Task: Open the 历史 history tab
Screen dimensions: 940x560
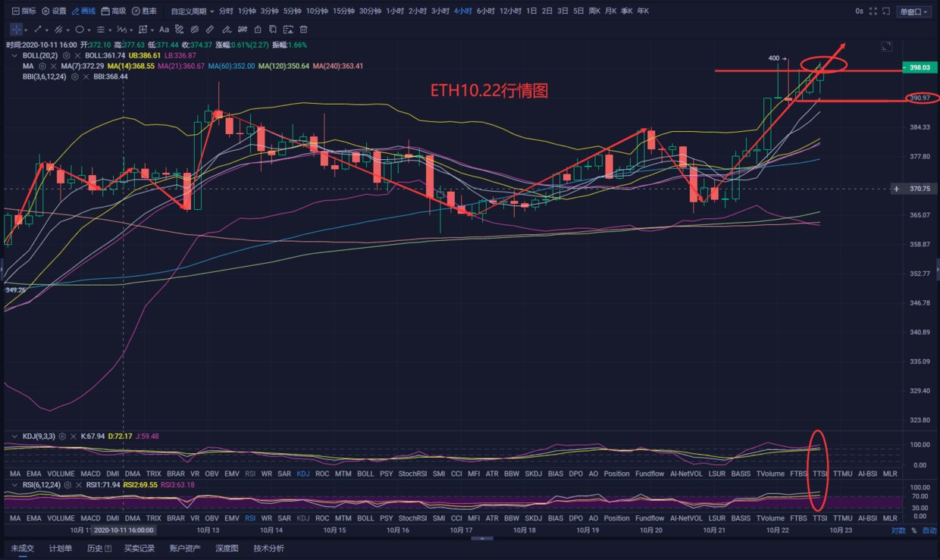Action: (x=99, y=548)
